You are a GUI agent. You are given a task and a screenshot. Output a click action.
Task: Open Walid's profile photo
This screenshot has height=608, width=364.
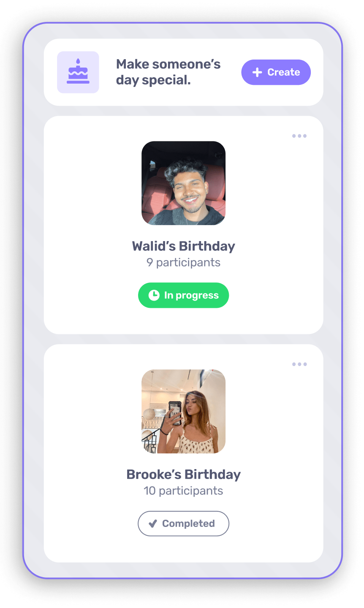point(183,183)
